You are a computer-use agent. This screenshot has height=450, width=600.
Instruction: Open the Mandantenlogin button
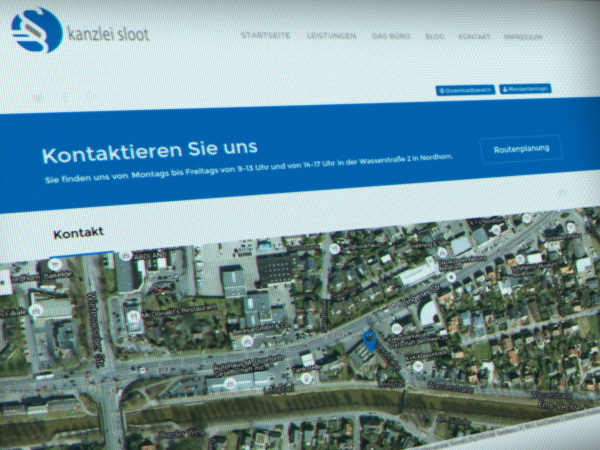(525, 89)
